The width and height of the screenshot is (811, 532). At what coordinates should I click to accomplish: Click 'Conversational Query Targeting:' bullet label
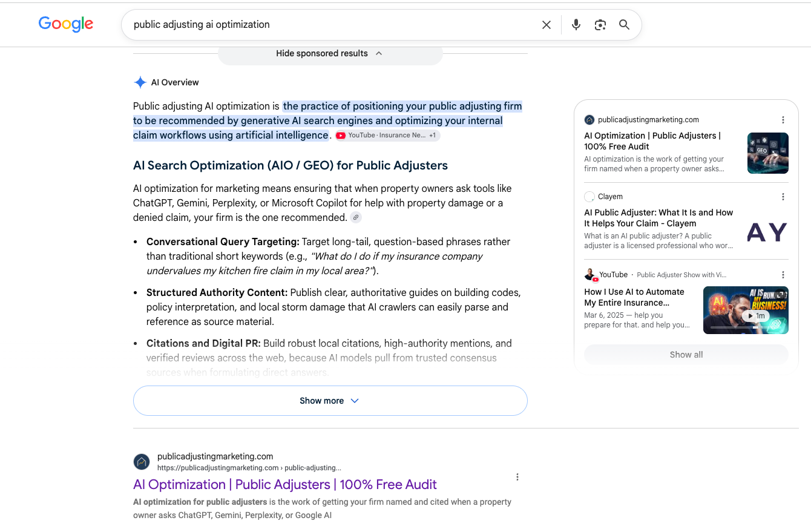click(x=223, y=241)
